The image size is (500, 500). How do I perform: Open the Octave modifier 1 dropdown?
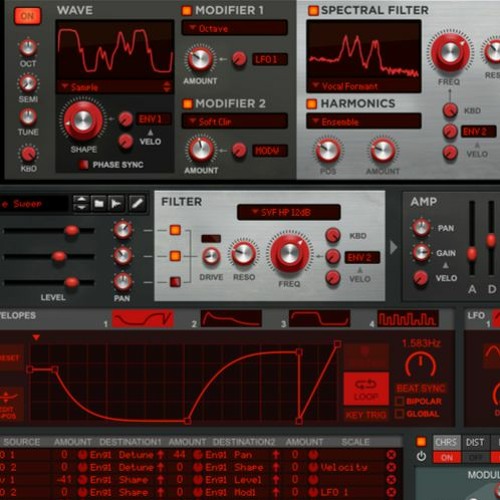[234, 28]
